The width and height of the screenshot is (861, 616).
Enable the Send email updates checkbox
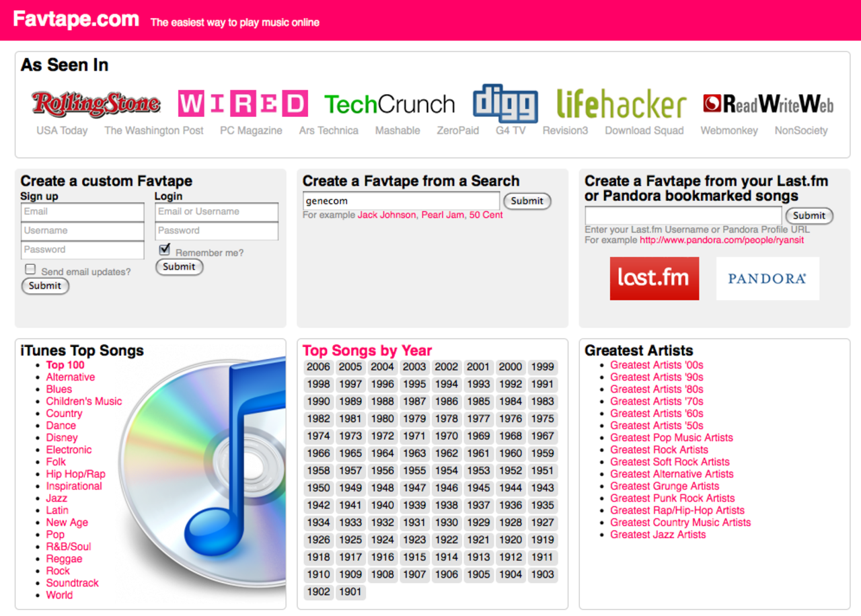tap(30, 269)
